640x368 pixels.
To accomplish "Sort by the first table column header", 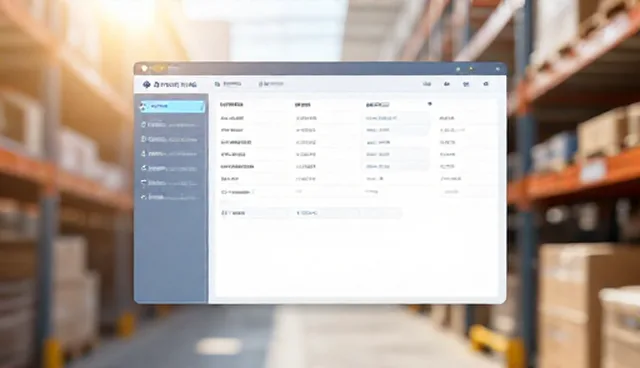I will coord(231,104).
